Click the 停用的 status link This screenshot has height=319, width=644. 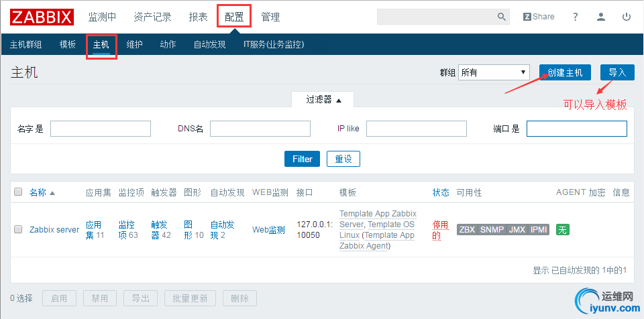tap(440, 230)
